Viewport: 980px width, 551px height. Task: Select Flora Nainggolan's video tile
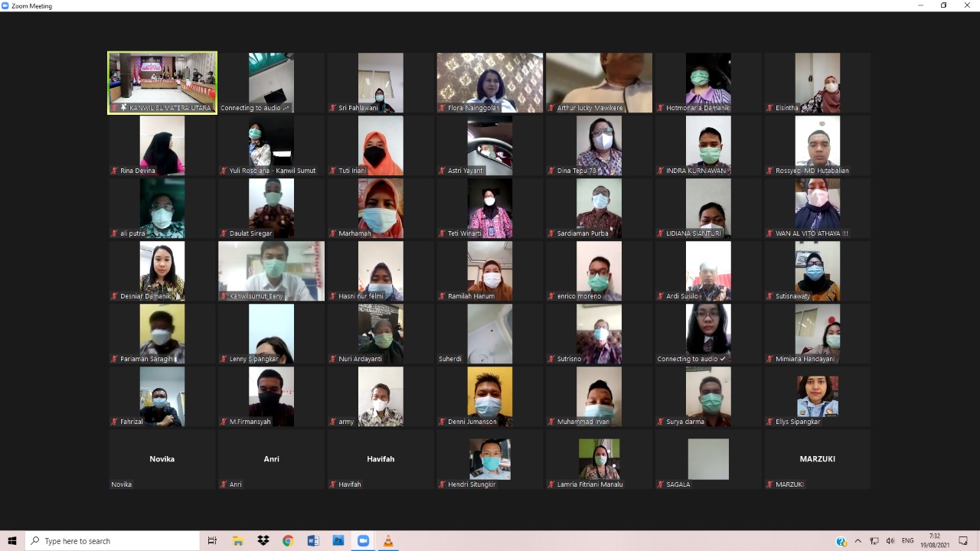pyautogui.click(x=490, y=83)
